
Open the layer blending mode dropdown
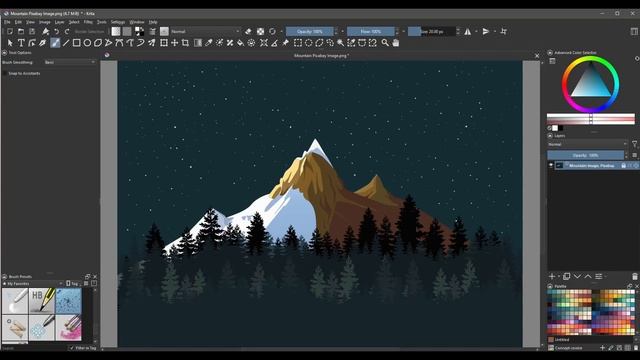click(x=587, y=144)
